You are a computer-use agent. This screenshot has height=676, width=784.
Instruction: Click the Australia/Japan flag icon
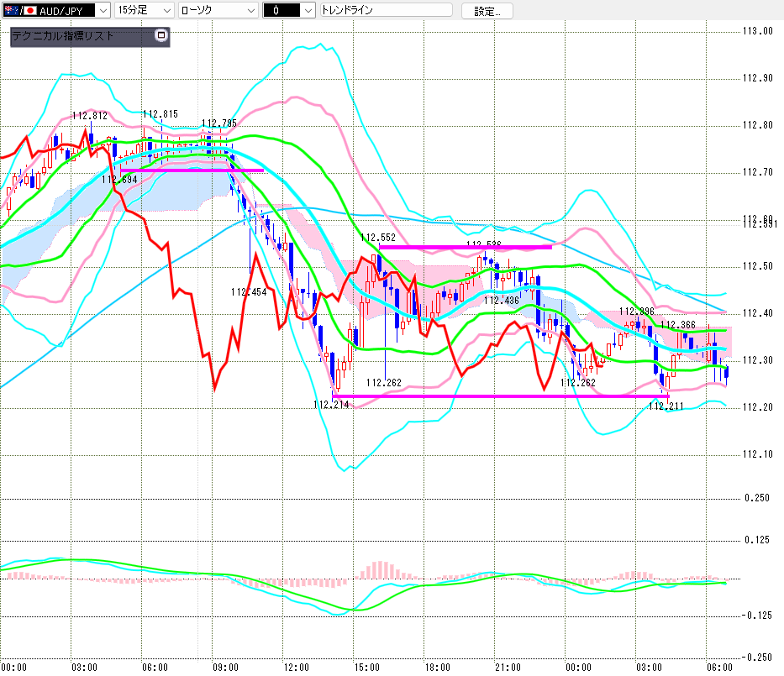coord(20,10)
